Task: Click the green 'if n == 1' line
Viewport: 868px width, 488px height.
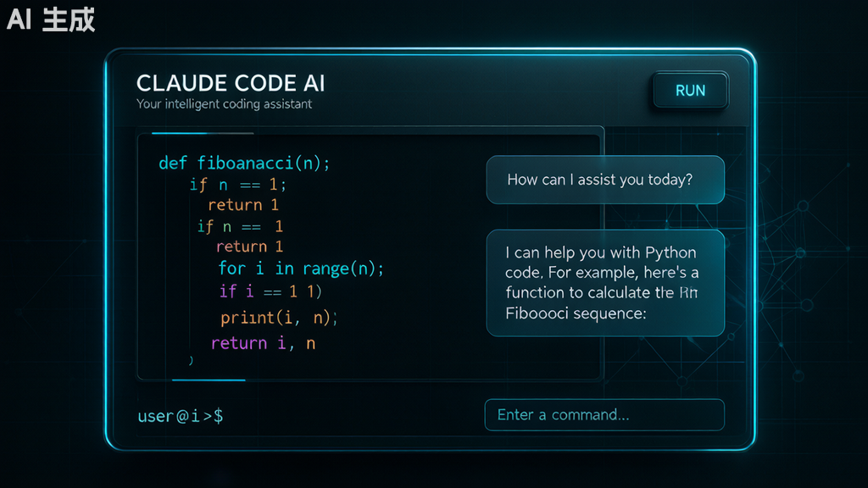Action: tap(240, 226)
